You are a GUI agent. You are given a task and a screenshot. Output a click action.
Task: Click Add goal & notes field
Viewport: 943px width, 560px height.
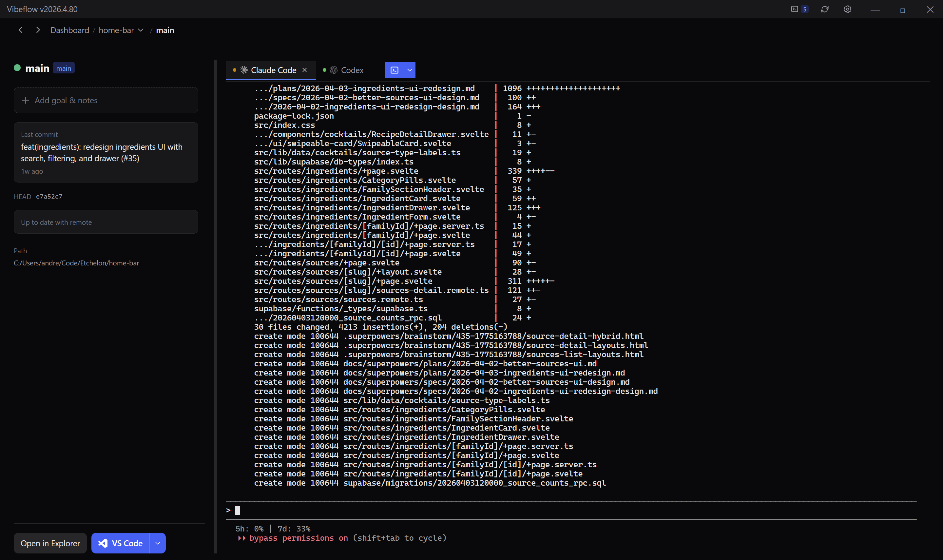click(x=106, y=100)
